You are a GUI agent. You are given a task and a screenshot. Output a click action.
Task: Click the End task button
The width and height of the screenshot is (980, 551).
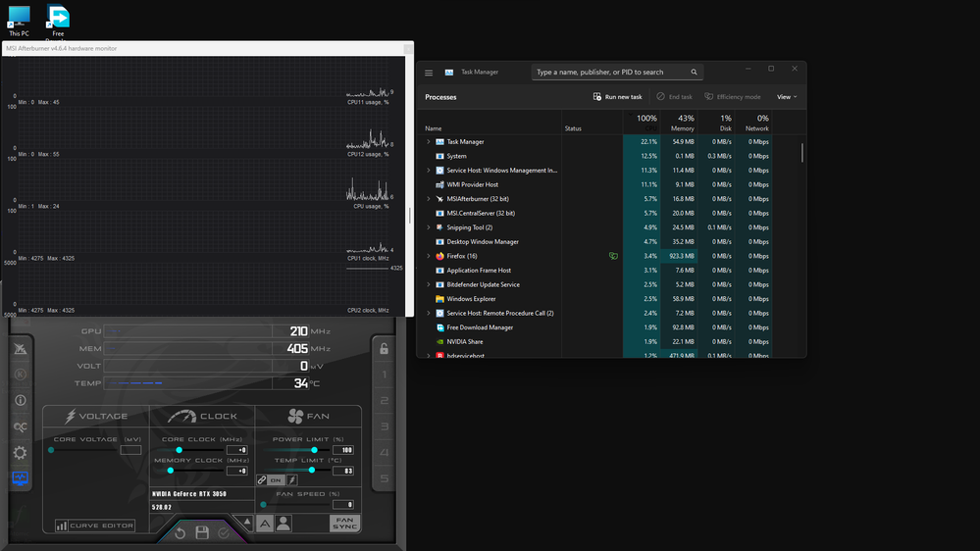pyautogui.click(x=674, y=97)
